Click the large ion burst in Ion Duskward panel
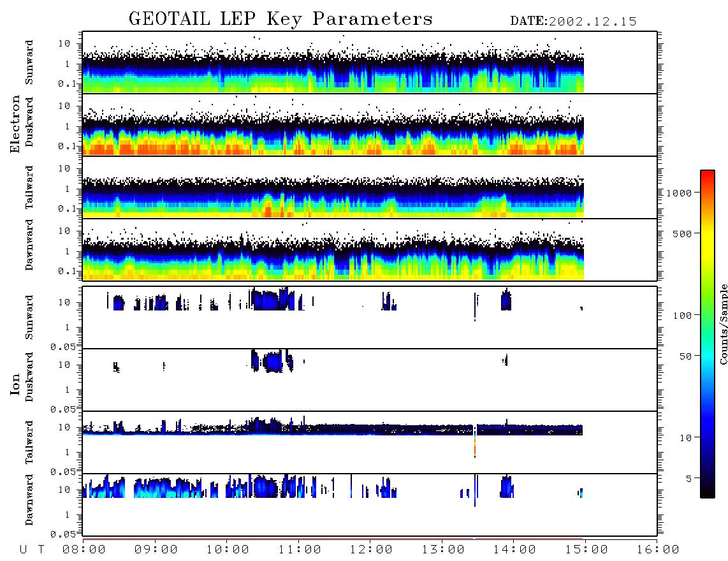Screen dimensions: 728x561 tap(273, 361)
